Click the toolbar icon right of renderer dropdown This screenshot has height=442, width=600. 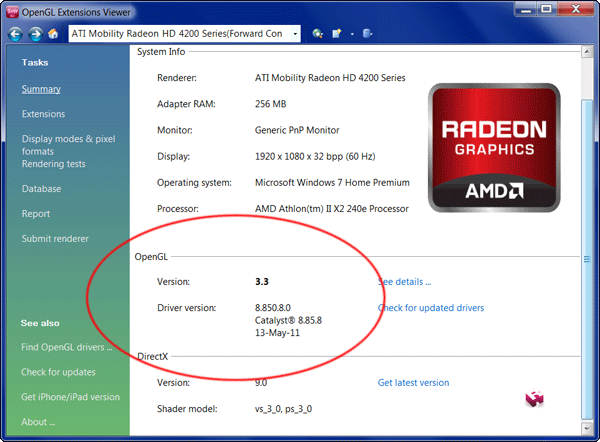(x=318, y=33)
